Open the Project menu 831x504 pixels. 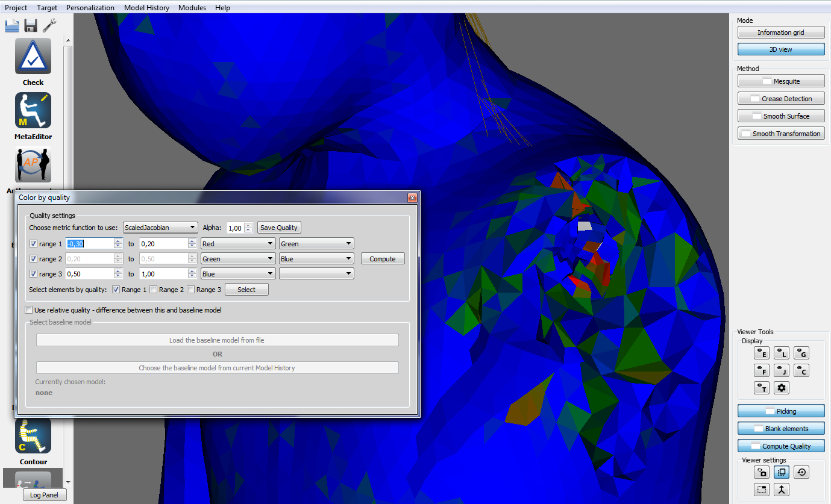(x=16, y=8)
